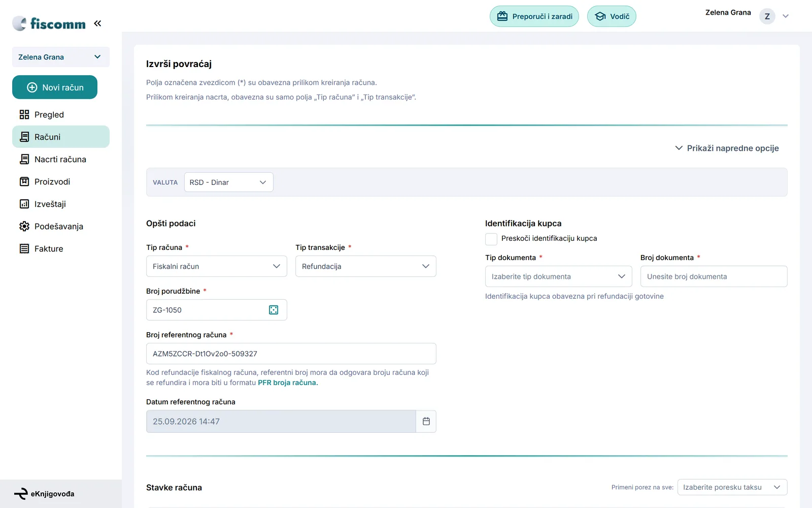This screenshot has width=812, height=508.
Task: Click the user avatar Z
Action: point(767,16)
